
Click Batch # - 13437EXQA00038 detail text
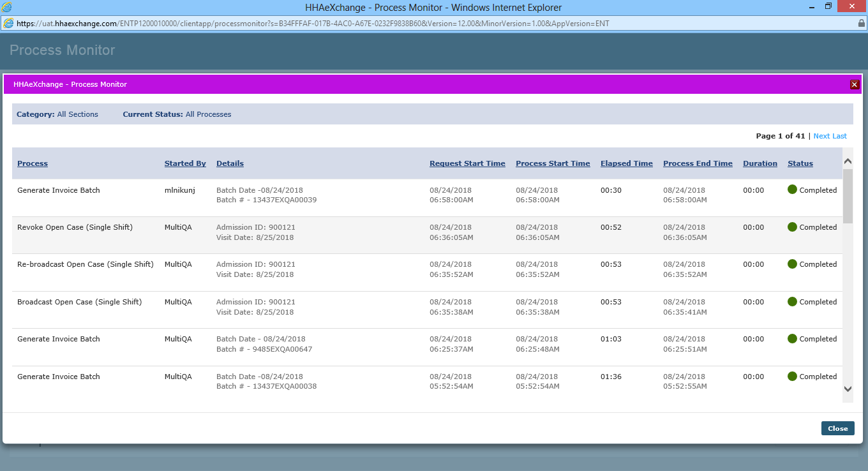pyautogui.click(x=267, y=386)
